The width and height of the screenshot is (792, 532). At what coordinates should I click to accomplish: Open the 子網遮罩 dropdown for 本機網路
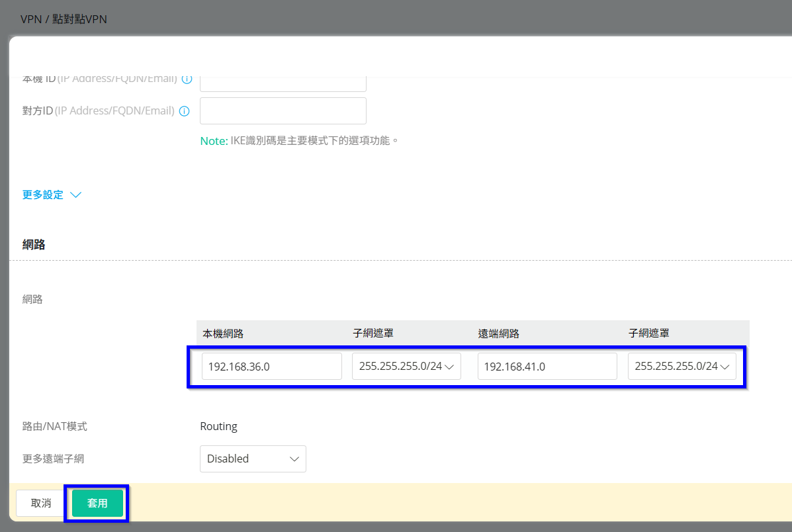coord(406,366)
